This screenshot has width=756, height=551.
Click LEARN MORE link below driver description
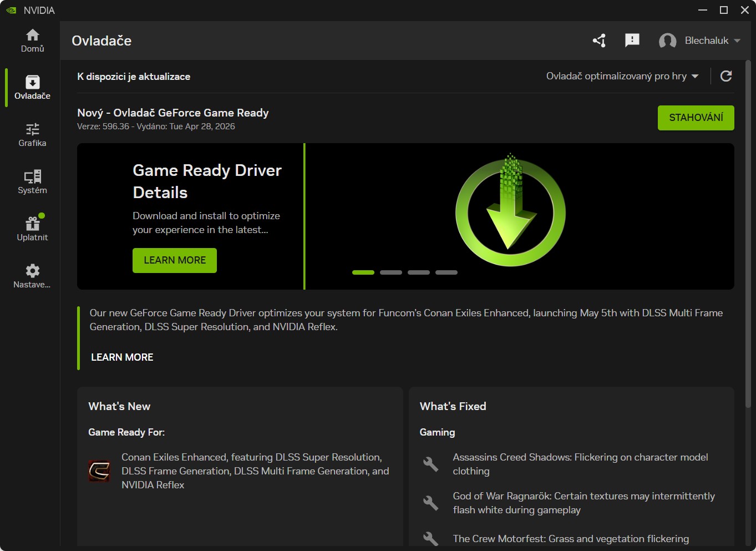[x=122, y=357]
